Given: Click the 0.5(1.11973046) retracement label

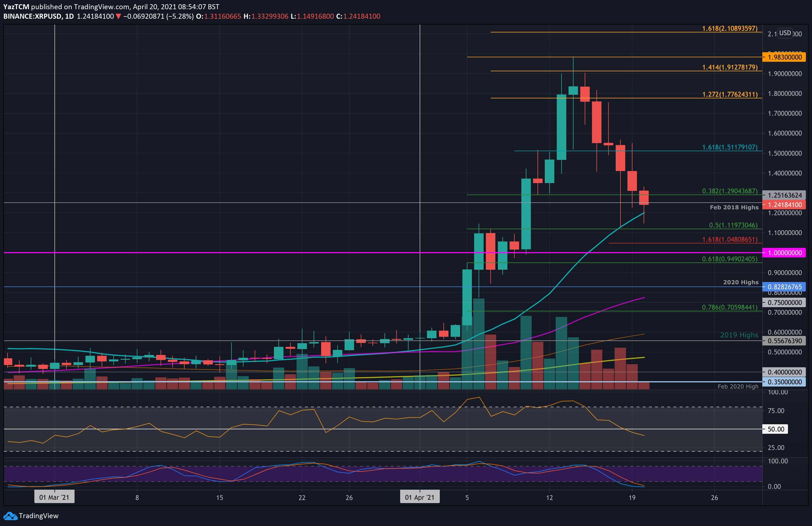Looking at the screenshot, I should pyautogui.click(x=733, y=226).
